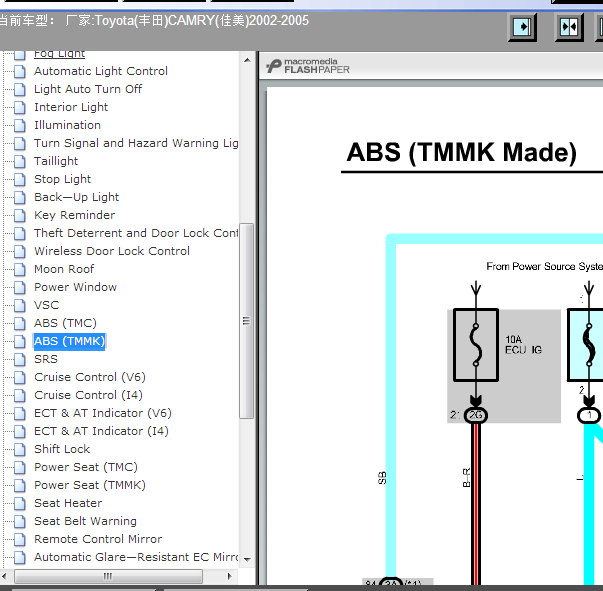The height and width of the screenshot is (591, 603).
Task: Click the document icon beside Taillight
Action: (20, 161)
